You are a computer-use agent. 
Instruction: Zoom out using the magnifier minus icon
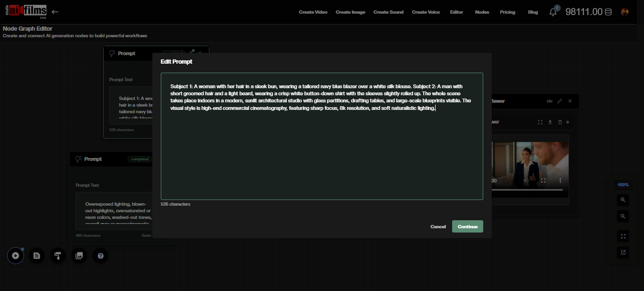(623, 216)
